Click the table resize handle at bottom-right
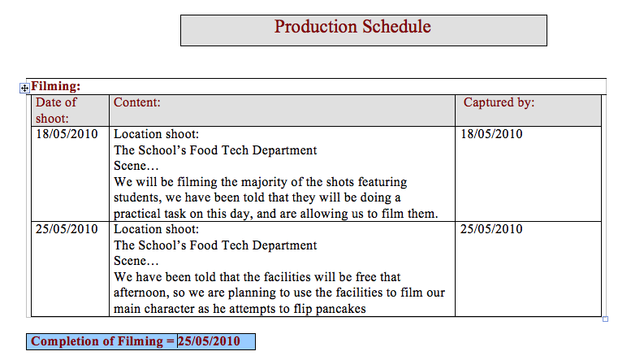This screenshot has height=360, width=644. (x=605, y=319)
